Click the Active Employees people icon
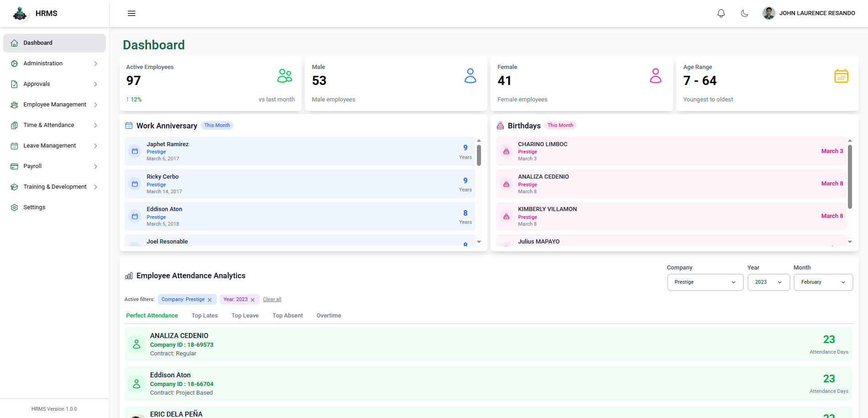This screenshot has width=868, height=418. (284, 76)
